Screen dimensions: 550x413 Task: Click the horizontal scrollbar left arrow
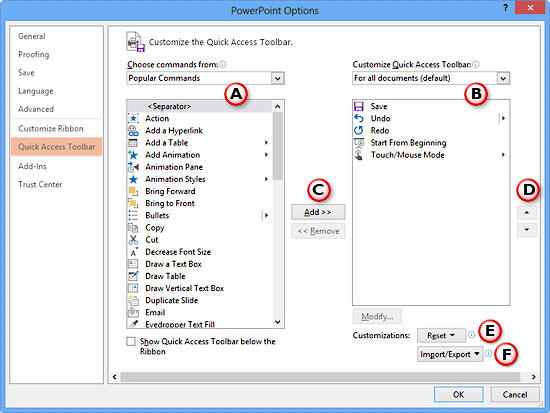pos(115,377)
